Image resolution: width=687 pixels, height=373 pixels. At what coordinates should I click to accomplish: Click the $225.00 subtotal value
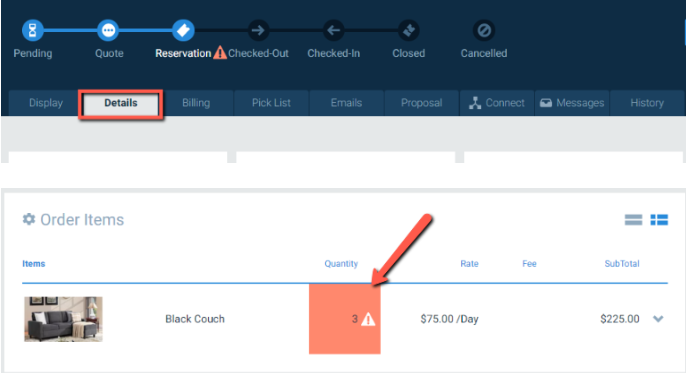click(620, 319)
